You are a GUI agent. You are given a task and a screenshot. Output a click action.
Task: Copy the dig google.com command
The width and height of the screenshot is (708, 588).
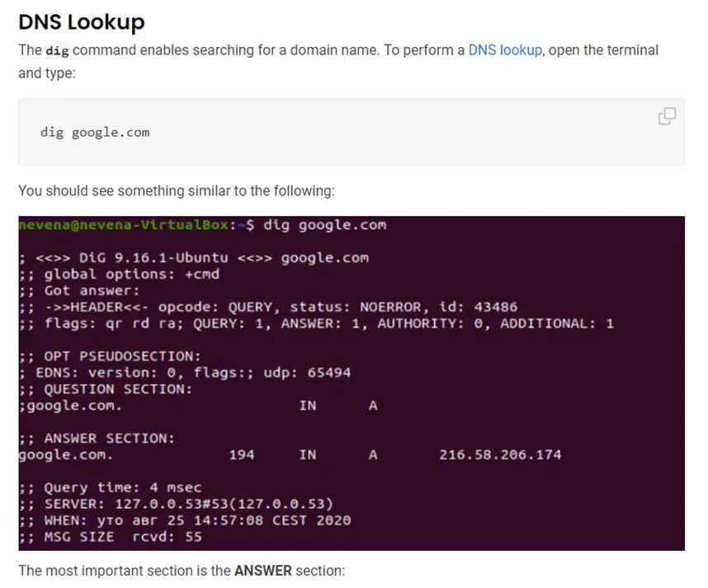point(667,116)
